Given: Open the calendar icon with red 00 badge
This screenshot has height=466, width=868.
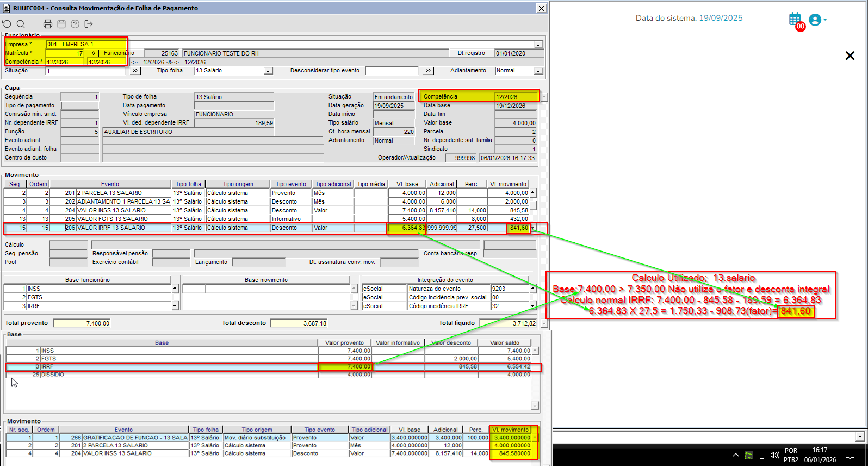Looking at the screenshot, I should point(796,21).
